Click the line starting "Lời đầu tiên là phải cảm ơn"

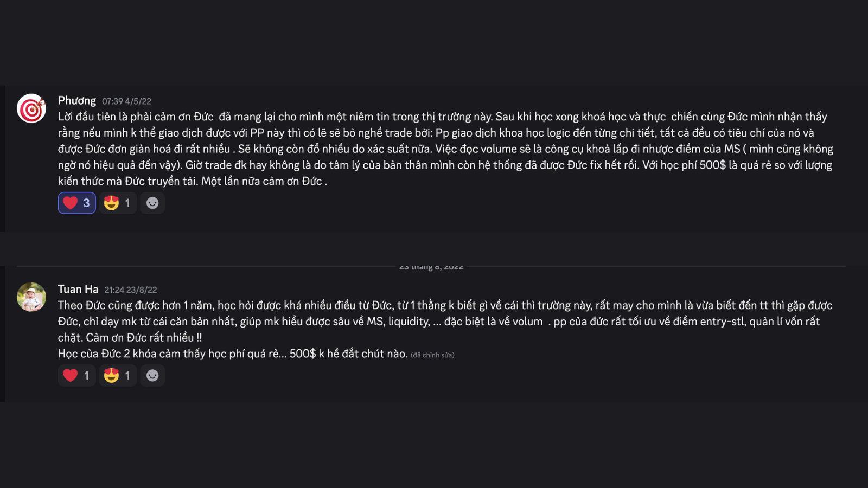tap(442, 117)
